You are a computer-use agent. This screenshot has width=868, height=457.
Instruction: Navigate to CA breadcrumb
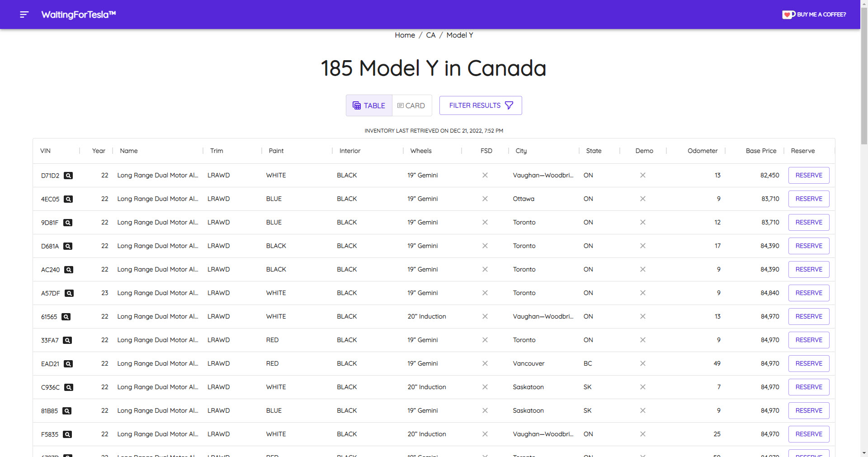[x=430, y=35]
